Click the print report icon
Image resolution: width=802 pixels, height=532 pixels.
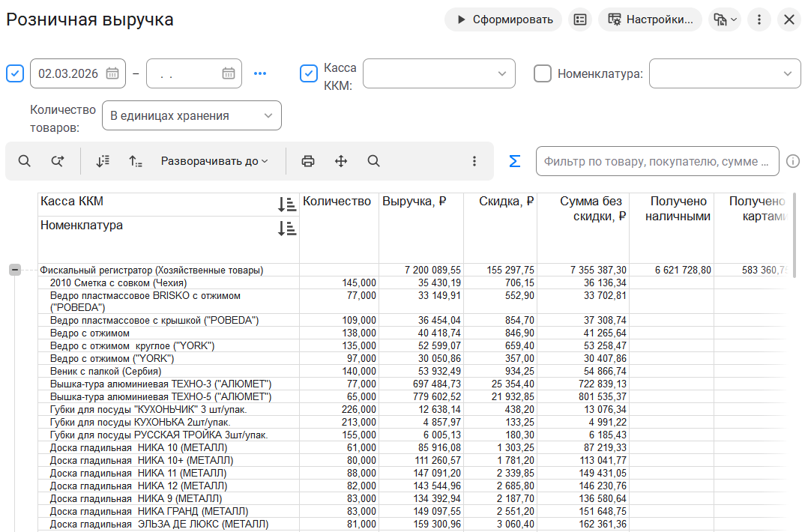pos(308,161)
